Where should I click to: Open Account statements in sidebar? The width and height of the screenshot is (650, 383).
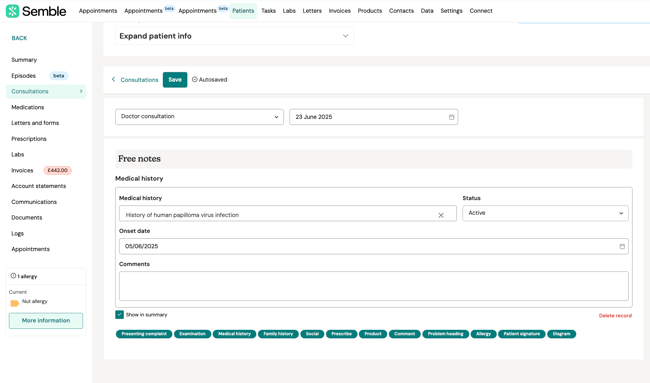coord(39,186)
